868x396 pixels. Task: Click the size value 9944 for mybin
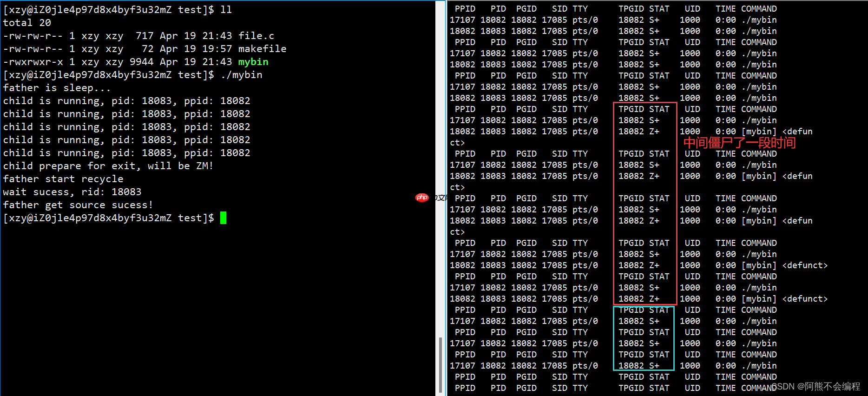point(142,62)
